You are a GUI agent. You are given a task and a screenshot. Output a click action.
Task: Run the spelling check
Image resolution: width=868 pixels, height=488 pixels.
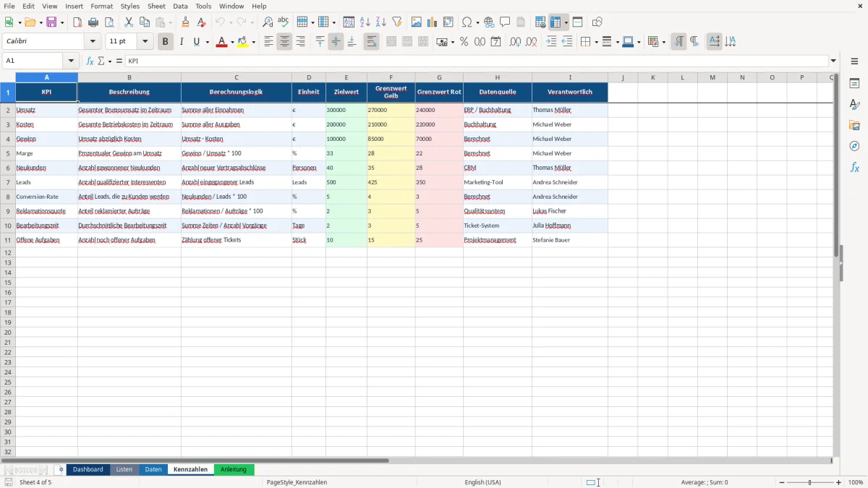tap(284, 22)
